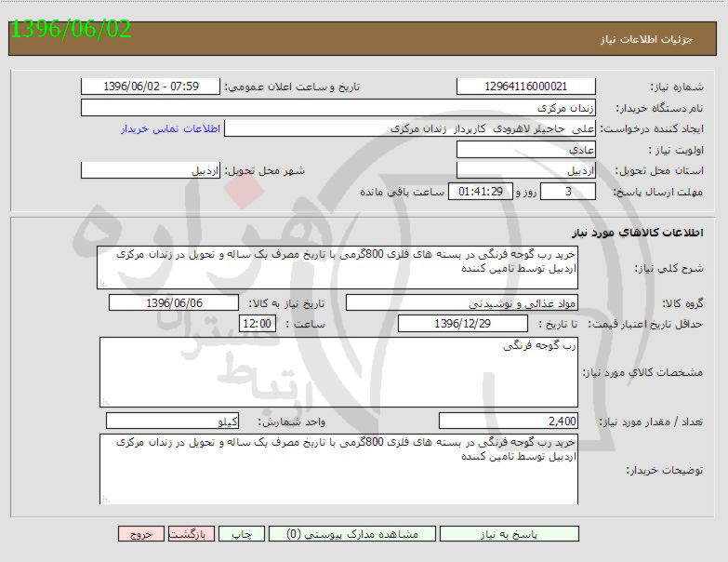Click the announcement date field 1396/06/02 - 07:59
This screenshot has width=728, height=562.
(x=151, y=87)
